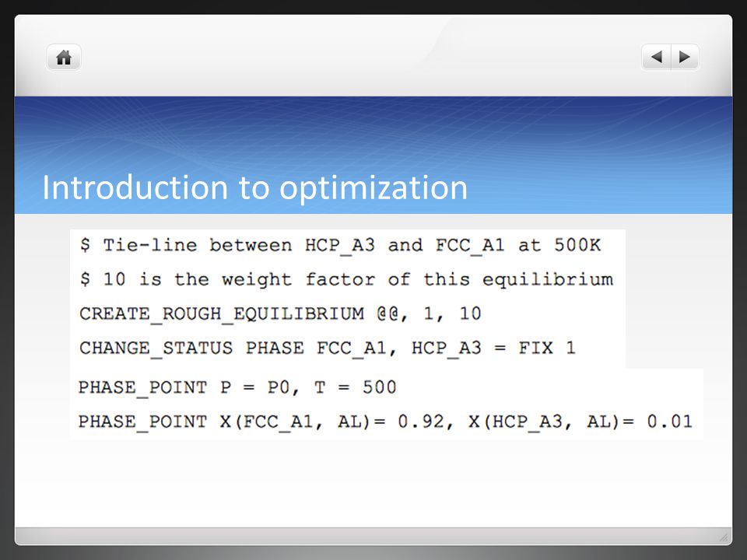
Task: Click the '@@' symbol in the command
Action: coord(388,313)
